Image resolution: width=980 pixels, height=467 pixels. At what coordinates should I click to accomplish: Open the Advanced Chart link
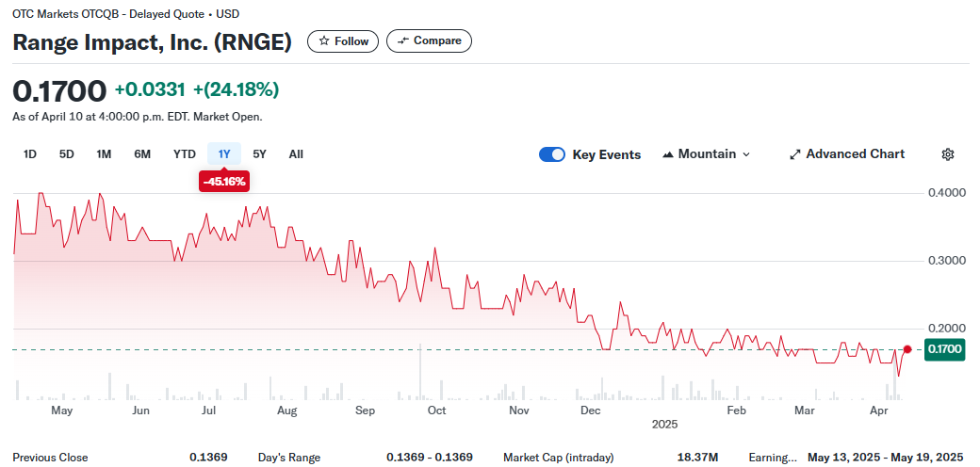(x=847, y=154)
